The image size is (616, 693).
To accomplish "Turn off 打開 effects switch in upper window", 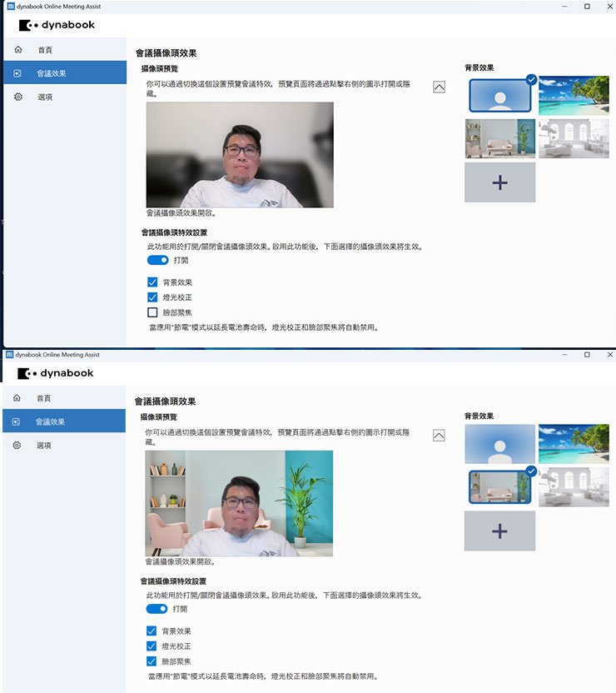I will tap(157, 260).
